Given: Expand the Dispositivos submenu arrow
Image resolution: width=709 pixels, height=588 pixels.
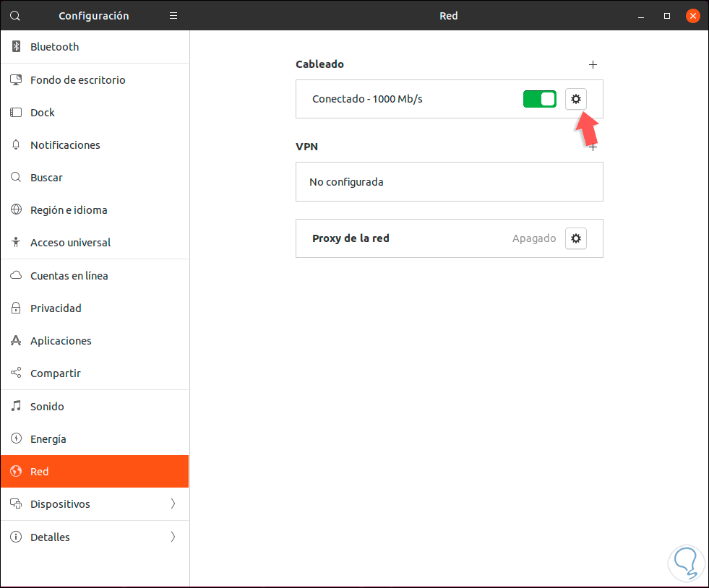Looking at the screenshot, I should (173, 504).
